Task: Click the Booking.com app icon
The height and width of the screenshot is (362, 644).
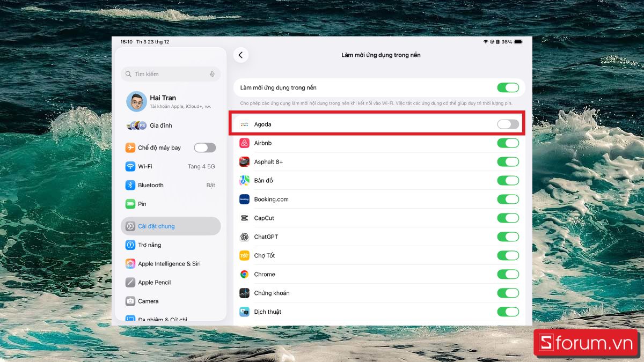Action: 244,200
